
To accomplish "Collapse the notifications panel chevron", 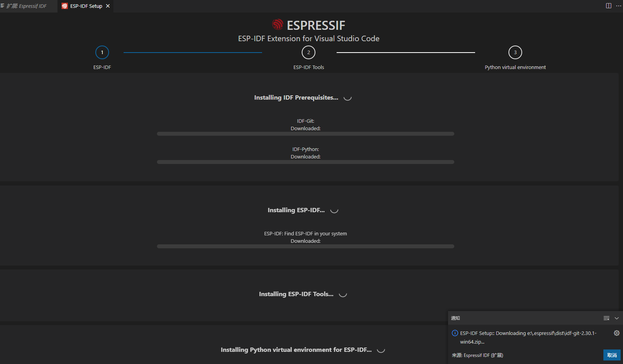I will click(x=617, y=318).
